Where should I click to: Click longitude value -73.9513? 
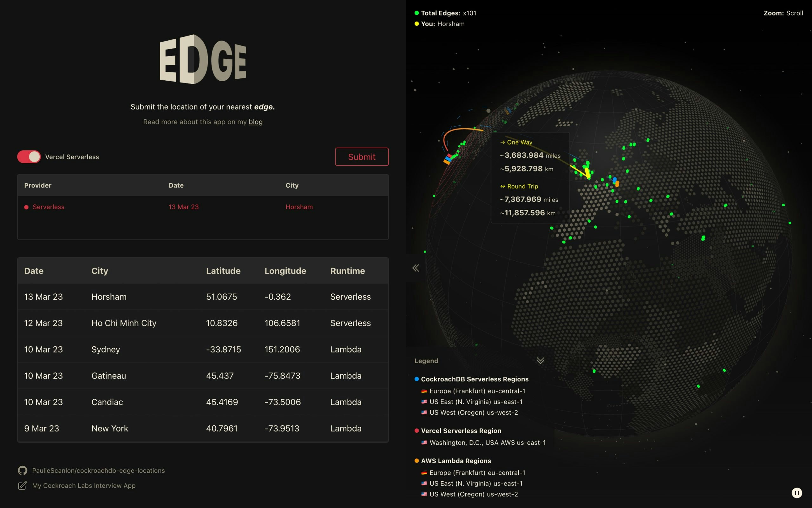[282, 428]
